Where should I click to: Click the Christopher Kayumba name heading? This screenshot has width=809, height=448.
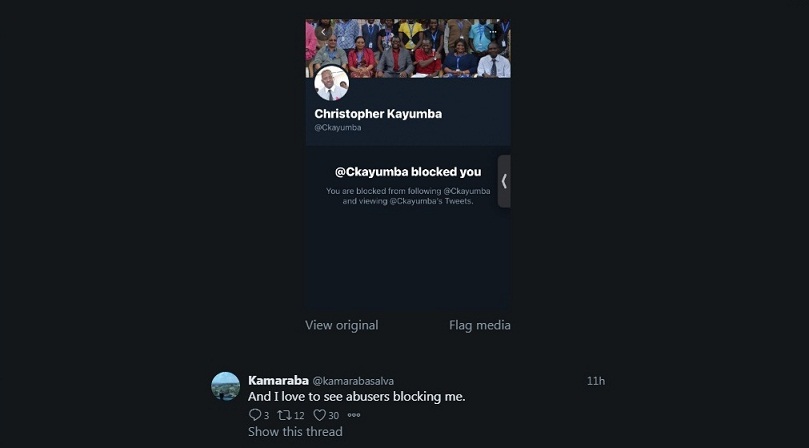click(x=378, y=114)
